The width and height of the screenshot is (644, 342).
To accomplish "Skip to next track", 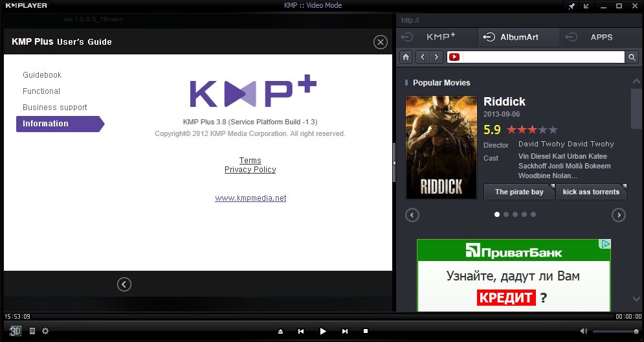I will point(344,332).
